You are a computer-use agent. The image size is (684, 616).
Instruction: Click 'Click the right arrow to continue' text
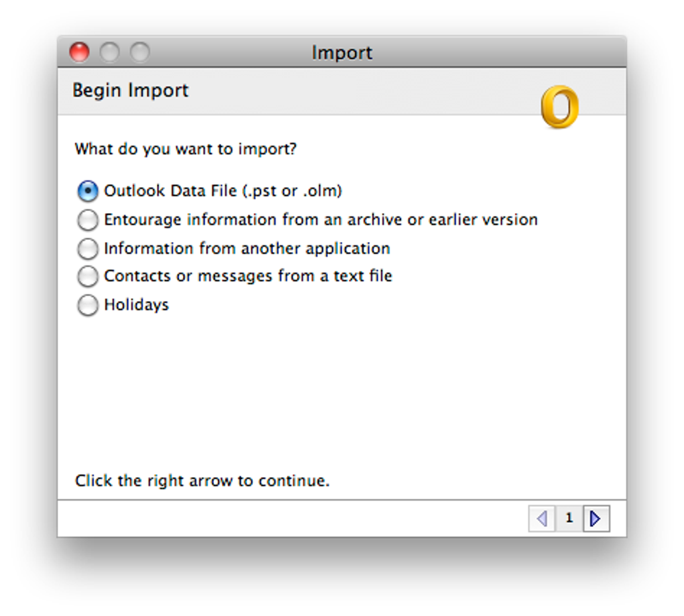(203, 481)
